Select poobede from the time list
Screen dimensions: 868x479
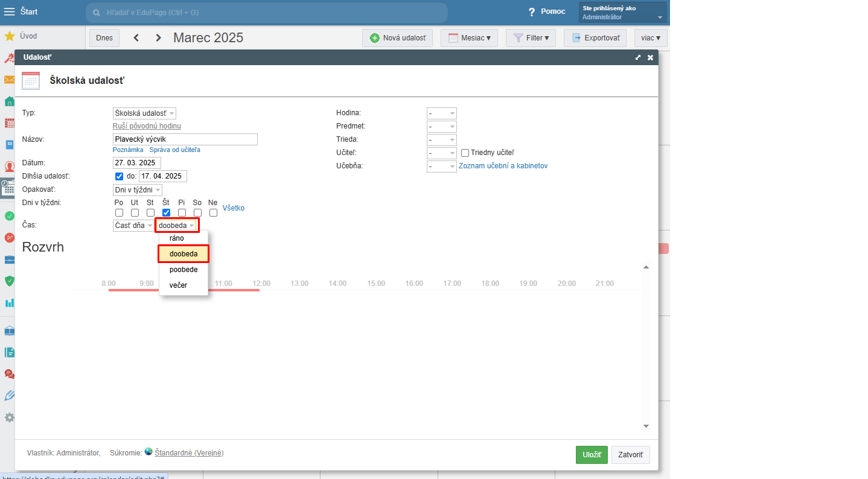click(183, 270)
